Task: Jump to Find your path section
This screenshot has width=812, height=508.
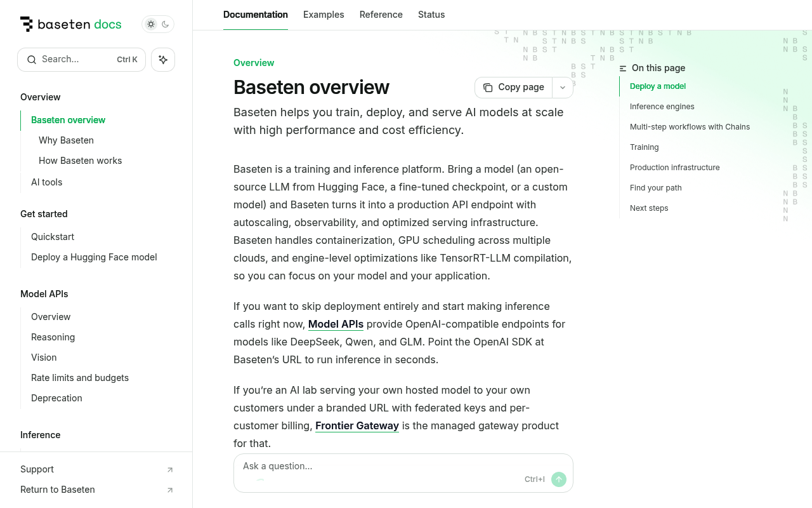Action: click(x=656, y=188)
